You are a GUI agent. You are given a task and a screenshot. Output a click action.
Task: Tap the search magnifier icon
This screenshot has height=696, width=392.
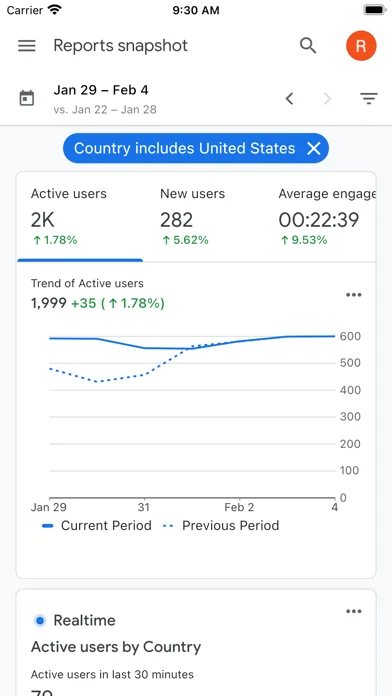308,46
